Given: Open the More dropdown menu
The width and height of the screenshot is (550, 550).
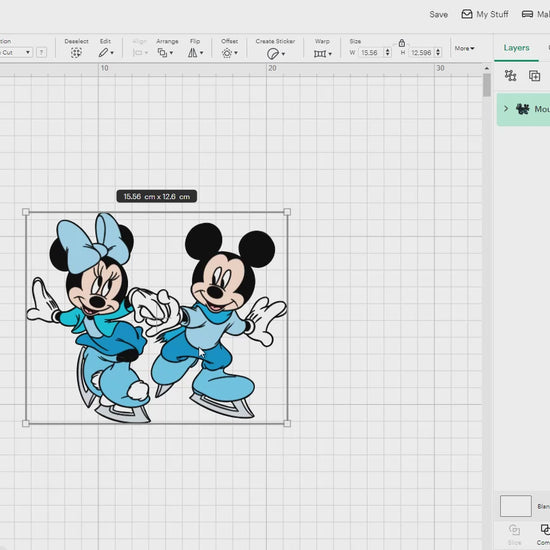Looking at the screenshot, I should click(464, 48).
